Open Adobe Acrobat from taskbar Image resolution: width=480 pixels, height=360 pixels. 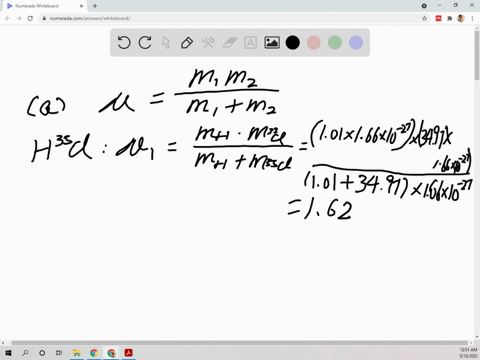(129, 353)
